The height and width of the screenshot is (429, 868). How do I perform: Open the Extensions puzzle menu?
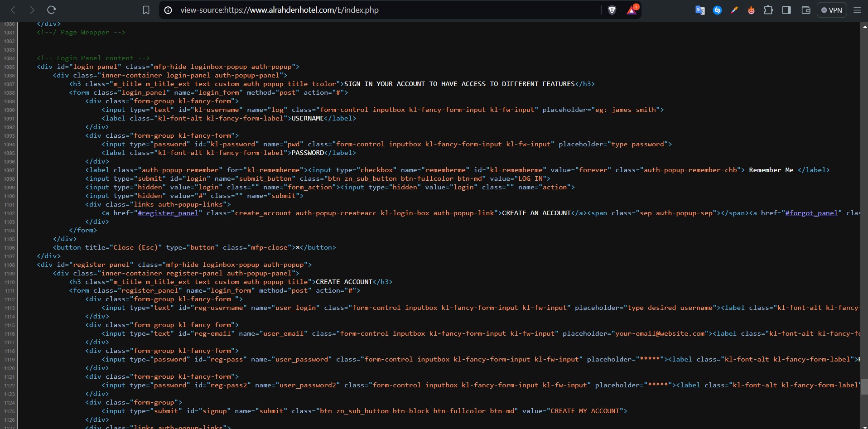tap(769, 10)
